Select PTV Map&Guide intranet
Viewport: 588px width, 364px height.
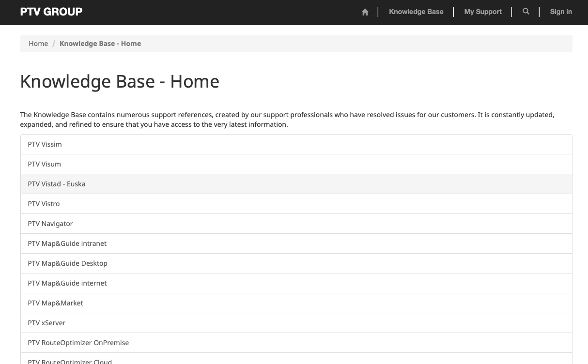pos(67,243)
